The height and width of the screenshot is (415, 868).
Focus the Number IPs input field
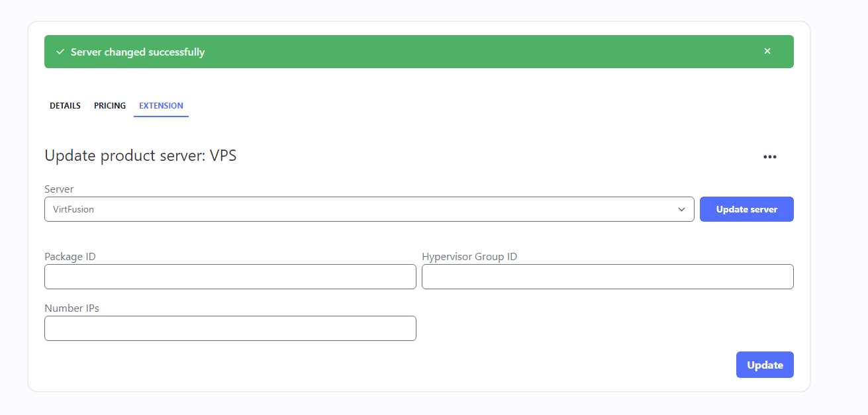point(230,328)
